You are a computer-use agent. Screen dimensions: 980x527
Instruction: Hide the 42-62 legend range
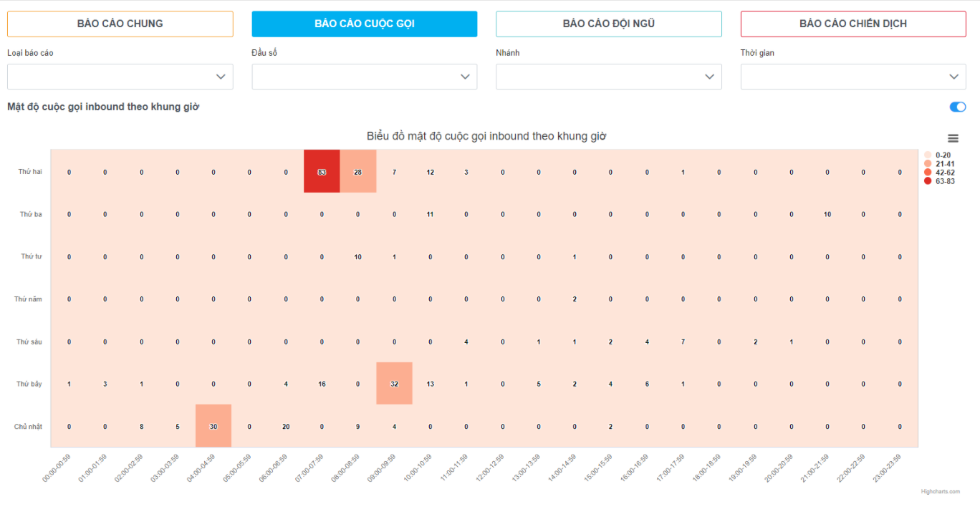(944, 173)
